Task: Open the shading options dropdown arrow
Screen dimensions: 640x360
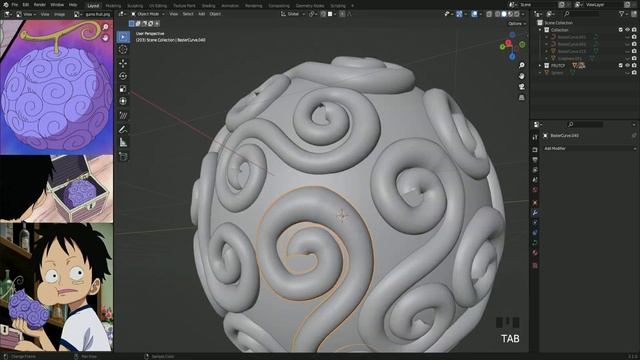Action: pyautogui.click(x=523, y=14)
